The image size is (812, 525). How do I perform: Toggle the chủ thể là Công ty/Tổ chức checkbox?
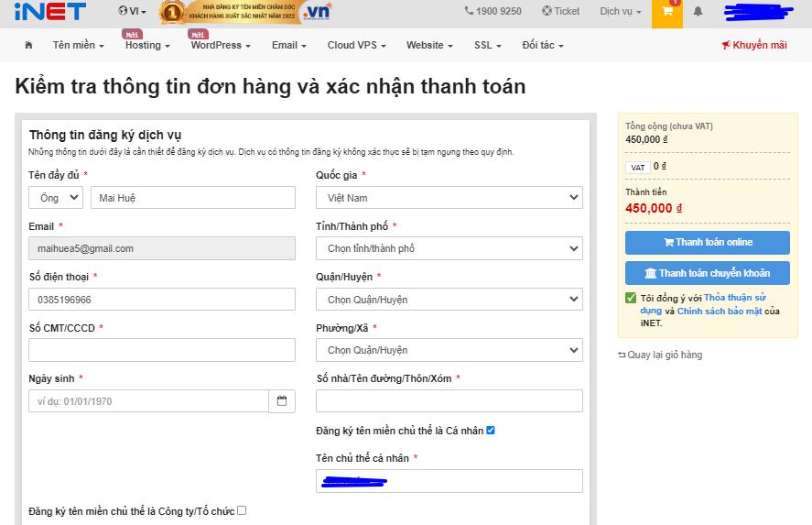242,510
